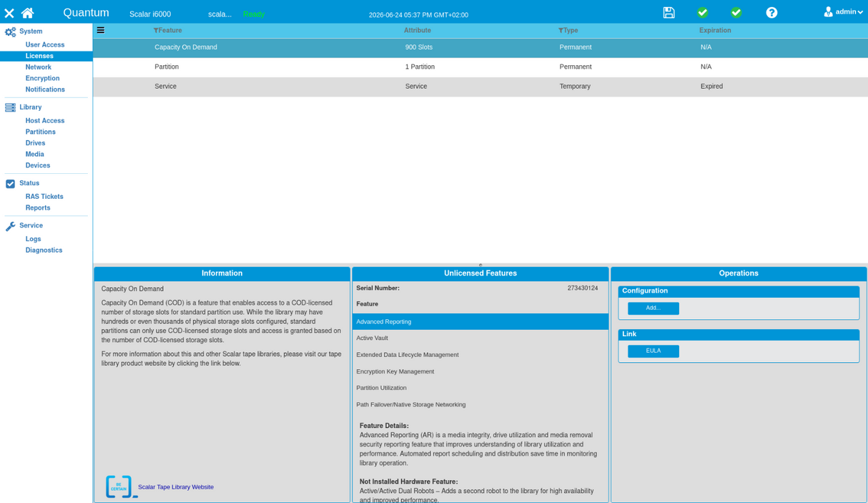Click the Library section heading

[x=31, y=107]
